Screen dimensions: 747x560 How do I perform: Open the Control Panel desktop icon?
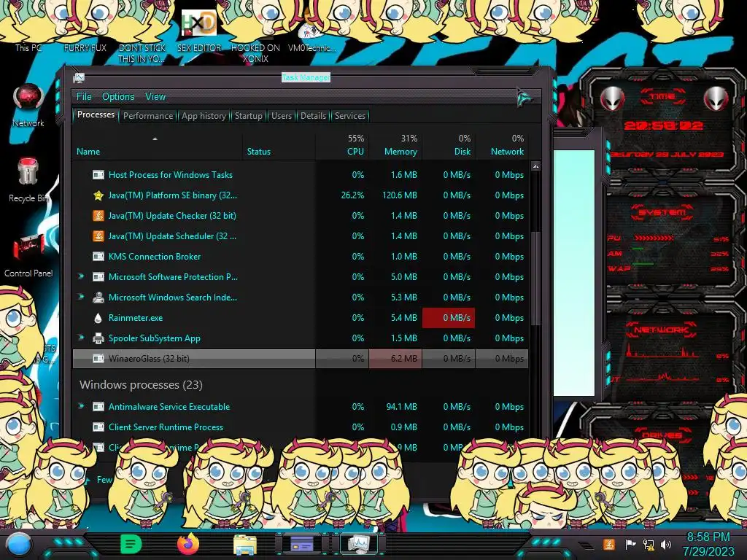coord(28,254)
